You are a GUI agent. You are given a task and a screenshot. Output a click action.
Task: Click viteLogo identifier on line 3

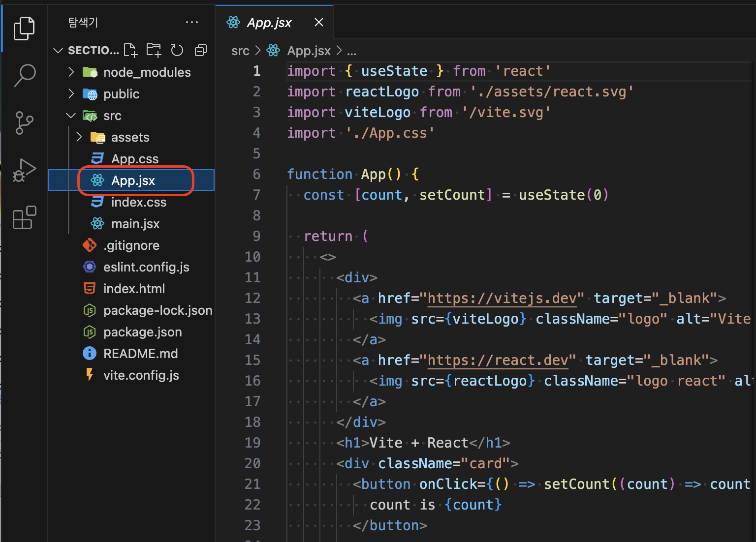tap(378, 112)
